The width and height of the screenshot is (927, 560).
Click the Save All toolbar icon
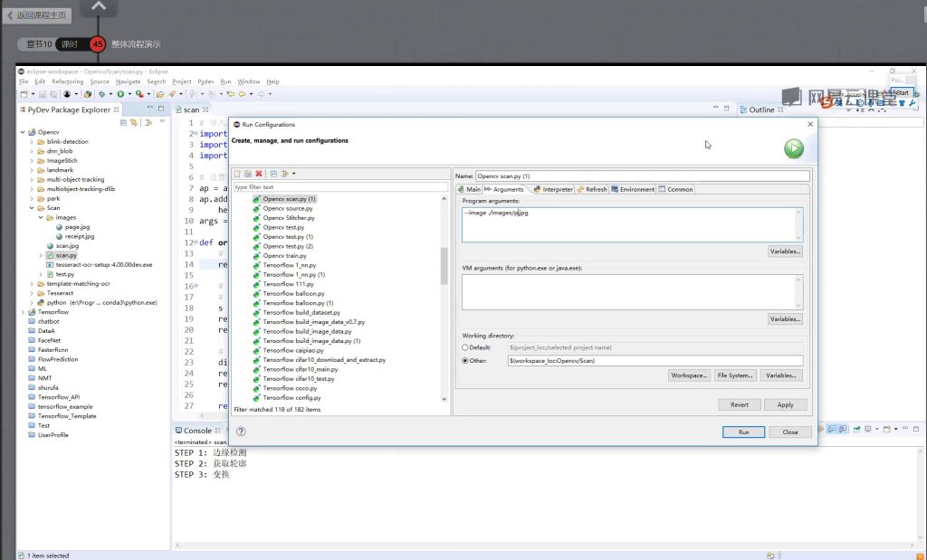(53, 94)
